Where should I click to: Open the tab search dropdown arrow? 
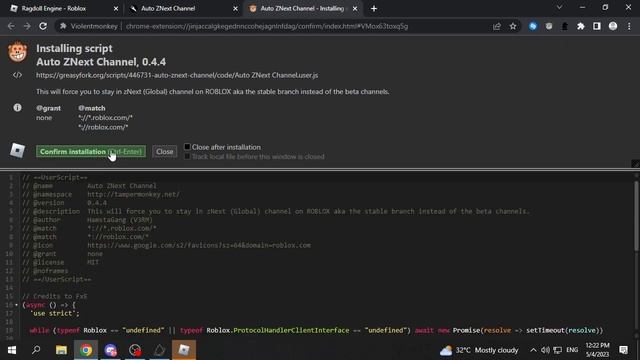click(560, 7)
